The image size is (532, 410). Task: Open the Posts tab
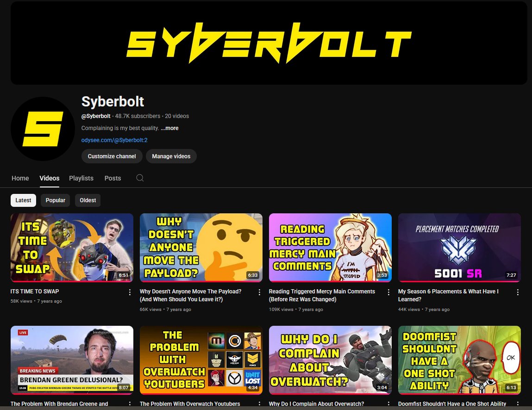tap(113, 178)
